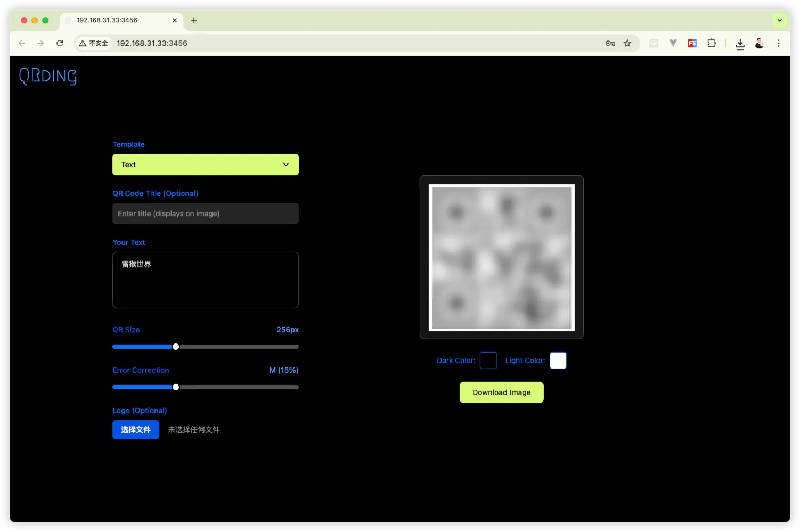Screen dimensions: 800x532
Task: Click the M (15%) error correction value
Action: point(284,370)
